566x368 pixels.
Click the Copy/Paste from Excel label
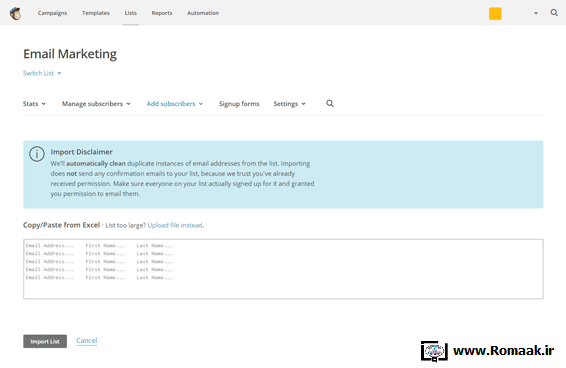tap(61, 225)
